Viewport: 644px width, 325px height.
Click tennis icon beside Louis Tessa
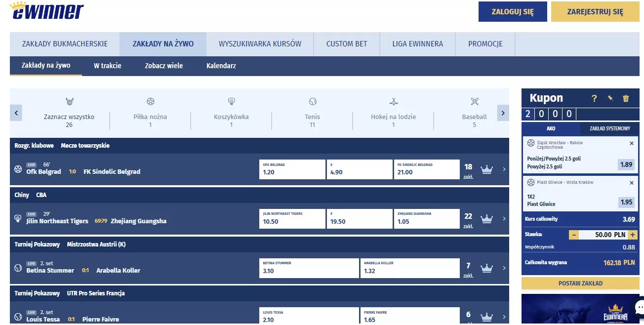click(18, 317)
